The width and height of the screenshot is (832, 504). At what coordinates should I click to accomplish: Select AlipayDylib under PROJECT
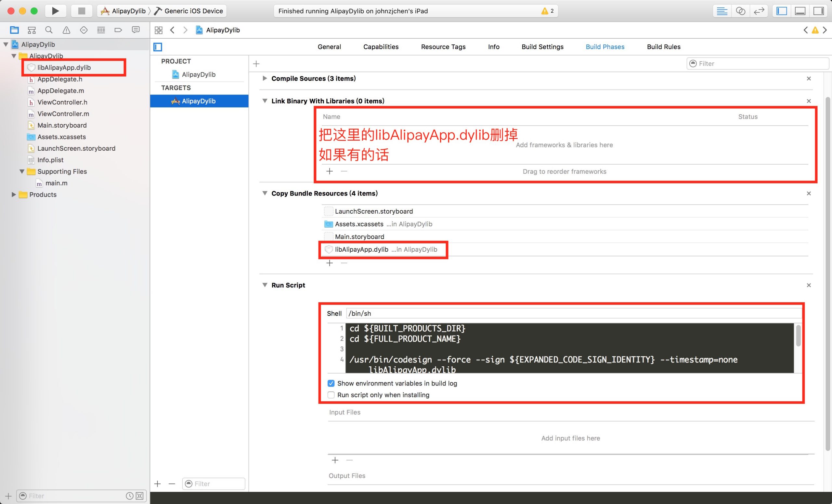[199, 75]
